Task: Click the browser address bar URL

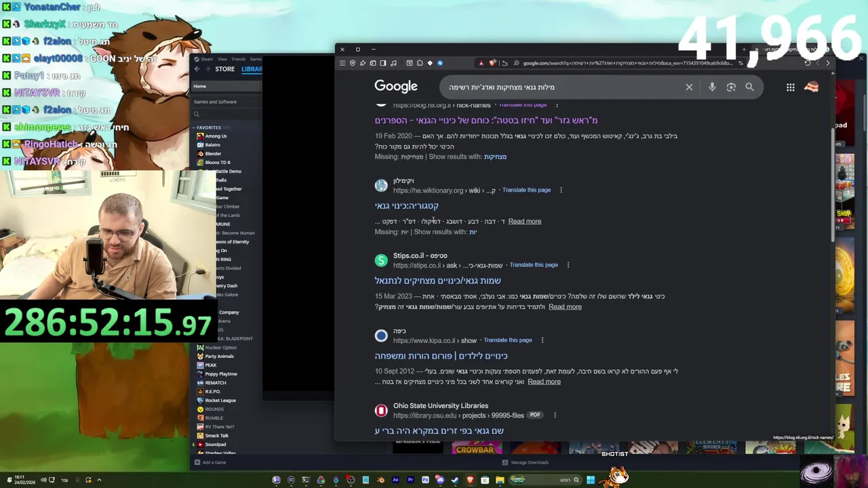Action: pyautogui.click(x=628, y=63)
